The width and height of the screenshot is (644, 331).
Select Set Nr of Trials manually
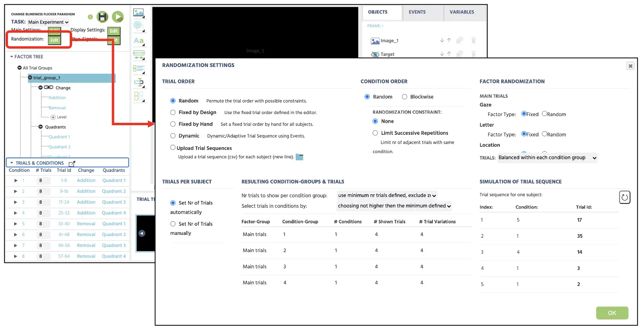click(173, 224)
